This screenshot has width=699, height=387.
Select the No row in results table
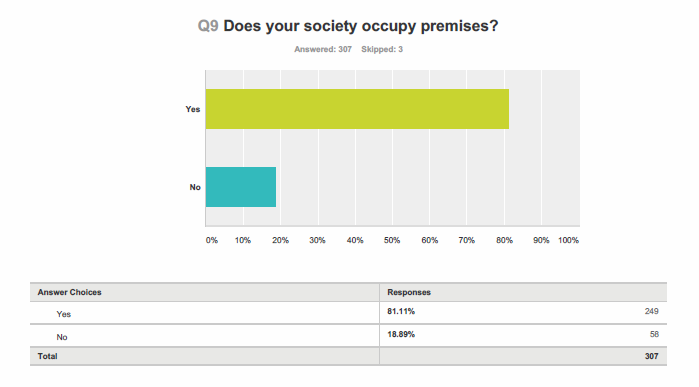[x=349, y=336]
